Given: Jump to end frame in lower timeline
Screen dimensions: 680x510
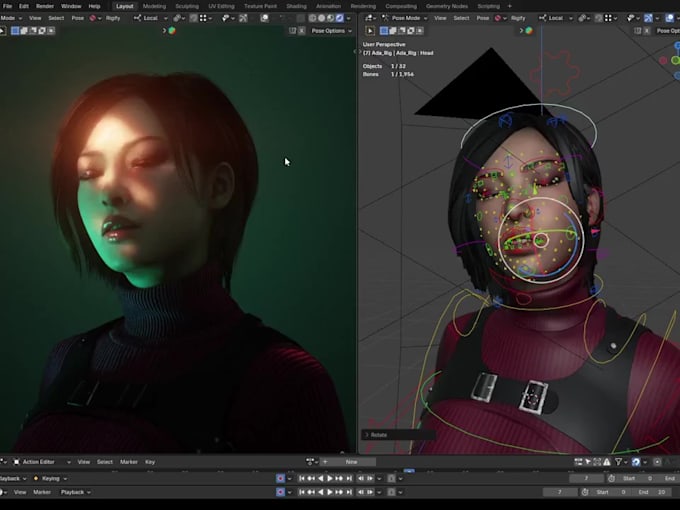Looking at the screenshot, I should (x=349, y=492).
